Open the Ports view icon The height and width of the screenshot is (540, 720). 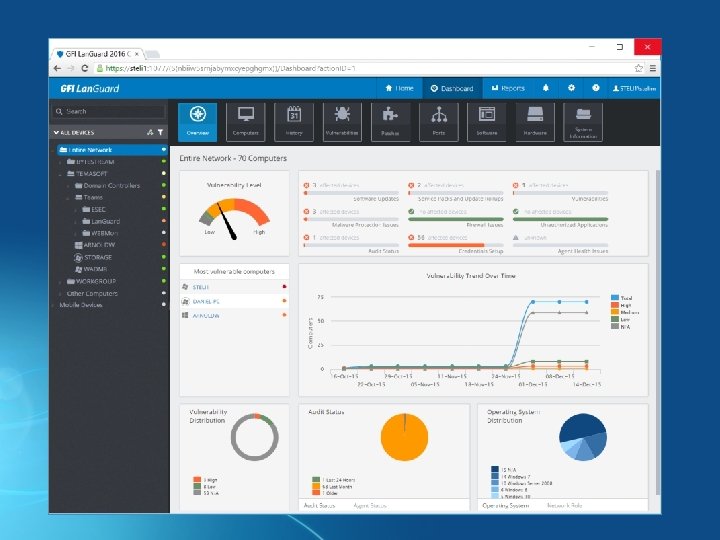pyautogui.click(x=439, y=121)
